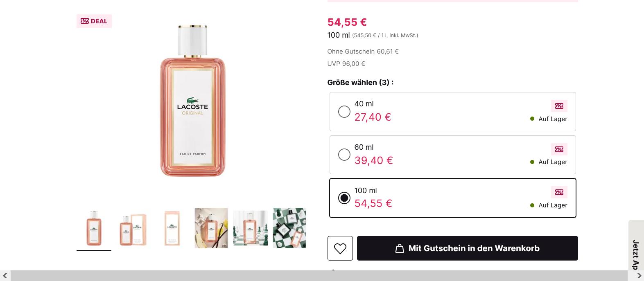Show thumbnail with vanilla and pear
The image size is (644, 281).
pyautogui.click(x=211, y=228)
